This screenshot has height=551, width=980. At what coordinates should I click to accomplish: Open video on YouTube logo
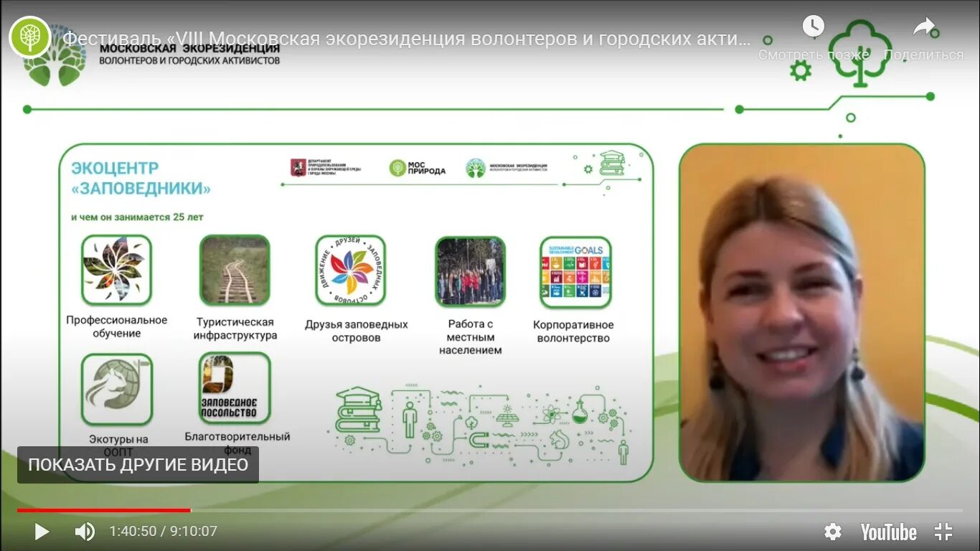click(x=888, y=532)
